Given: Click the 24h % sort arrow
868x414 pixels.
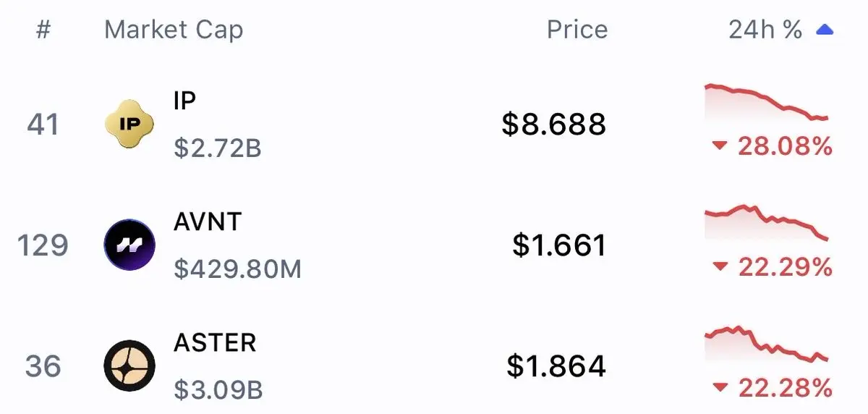Looking at the screenshot, I should [x=825, y=30].
